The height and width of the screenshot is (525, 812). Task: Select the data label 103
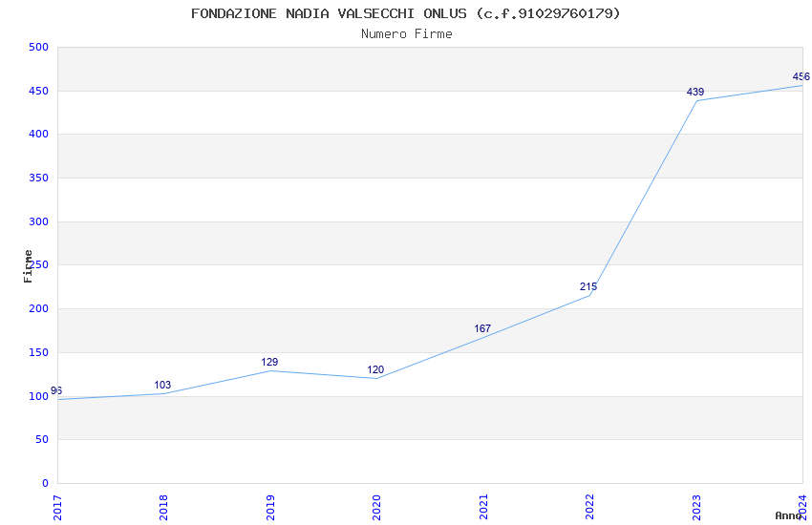pos(162,385)
